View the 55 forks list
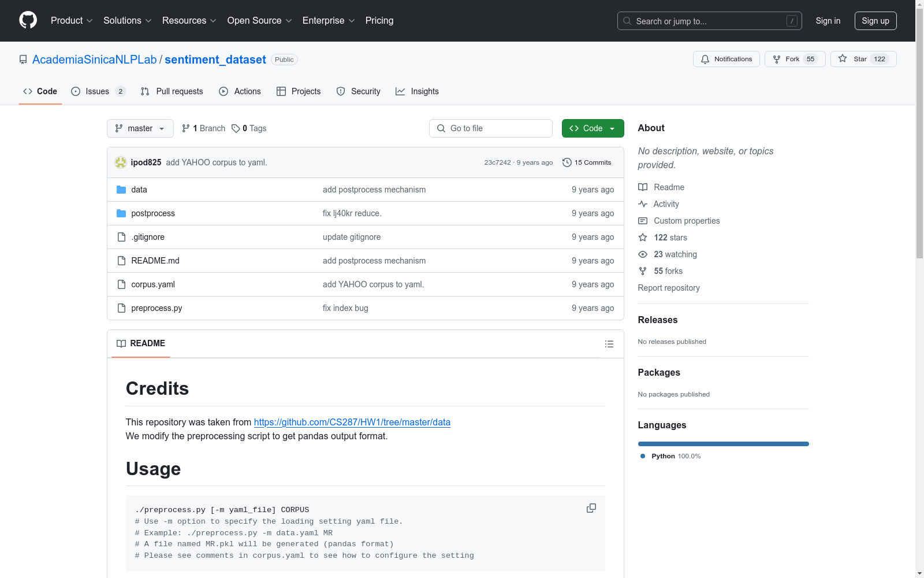 pyautogui.click(x=660, y=271)
